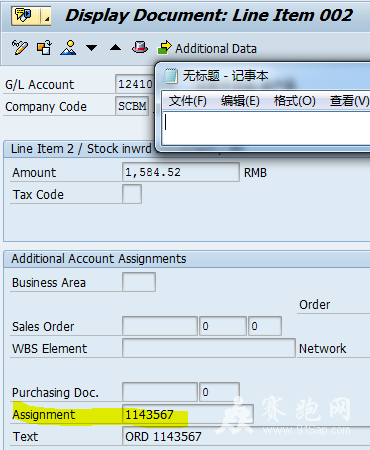Viewport: 370px width, 450px height.
Task: Open Notepad 编辑(E) menu
Action: pyautogui.click(x=240, y=100)
